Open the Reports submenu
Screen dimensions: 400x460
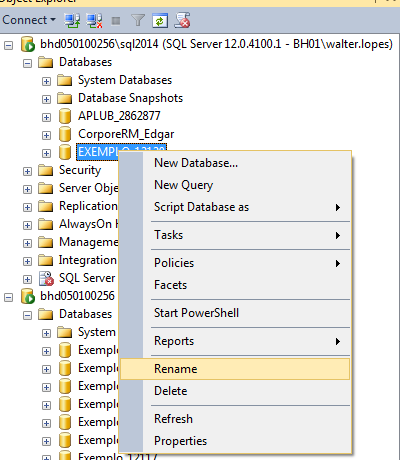pos(235,341)
